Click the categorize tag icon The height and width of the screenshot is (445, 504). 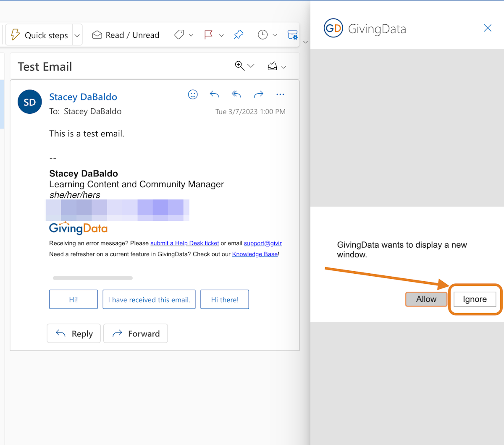[x=179, y=35]
